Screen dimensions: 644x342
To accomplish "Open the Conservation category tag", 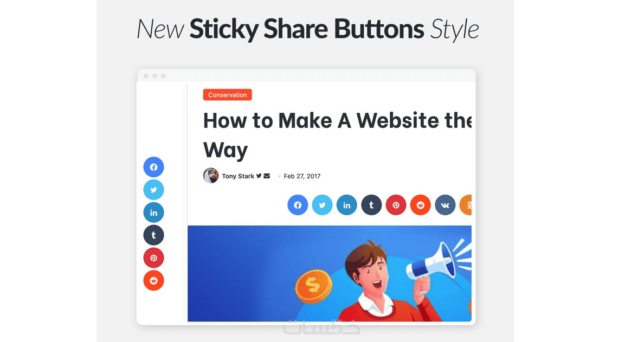I will coord(228,95).
